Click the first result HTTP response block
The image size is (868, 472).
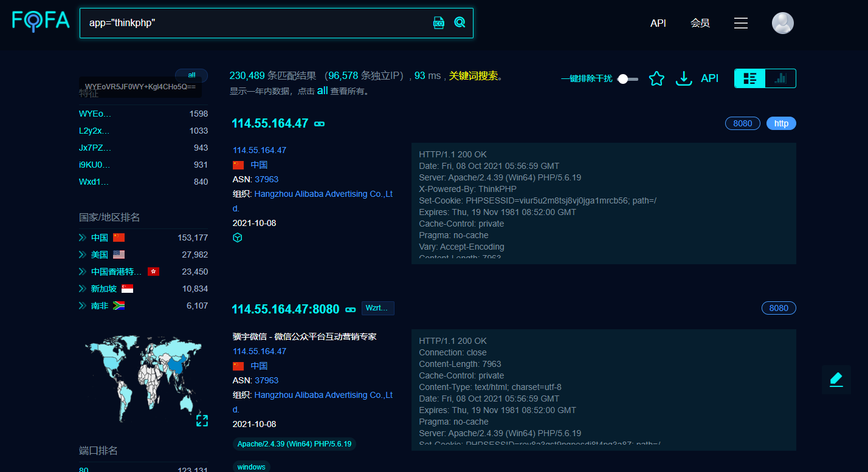[x=604, y=204]
